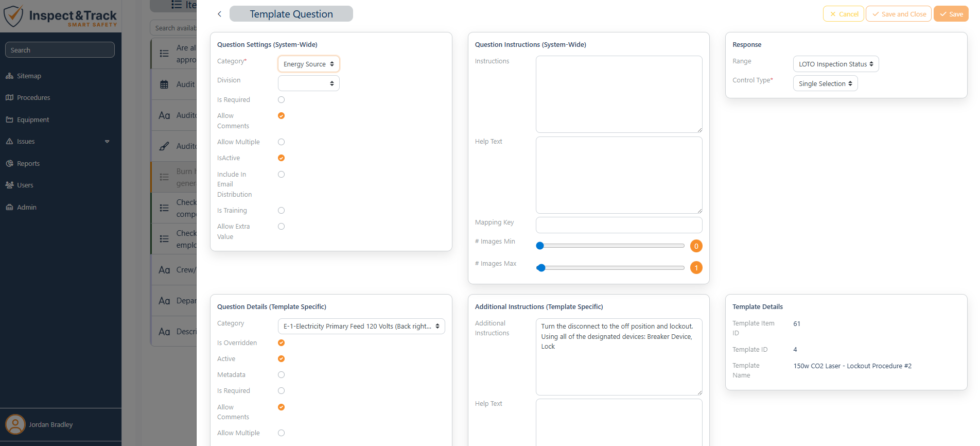
Task: Click the Images Min slider handle
Action: pyautogui.click(x=540, y=246)
